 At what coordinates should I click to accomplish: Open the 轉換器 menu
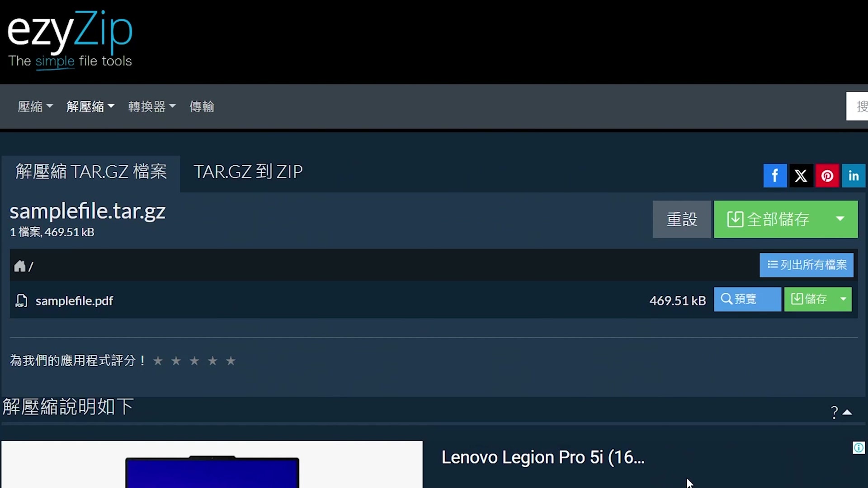(x=152, y=107)
